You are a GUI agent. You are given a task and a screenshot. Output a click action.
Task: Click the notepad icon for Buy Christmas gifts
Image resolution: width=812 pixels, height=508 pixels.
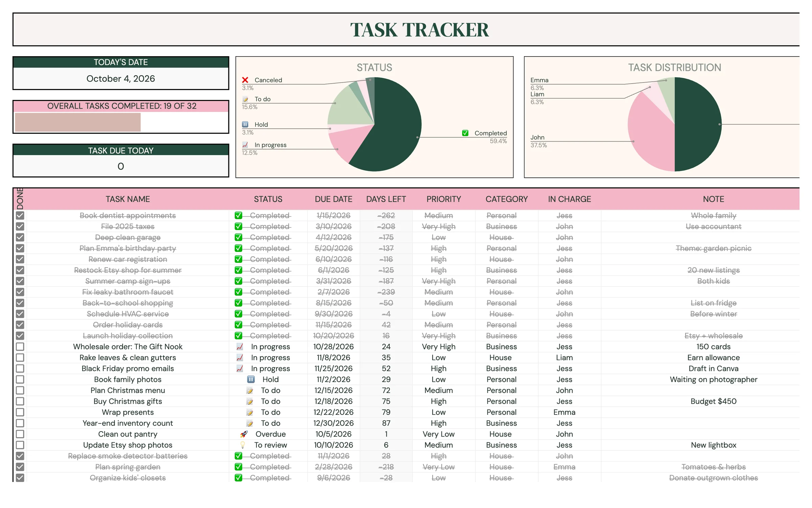pyautogui.click(x=250, y=401)
